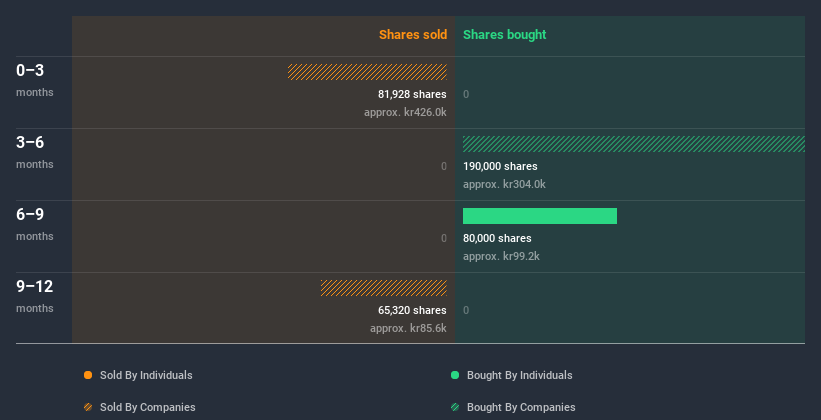821x420 pixels.
Task: Click the 9–12 months hatched orange sold bar
Action: point(384,288)
